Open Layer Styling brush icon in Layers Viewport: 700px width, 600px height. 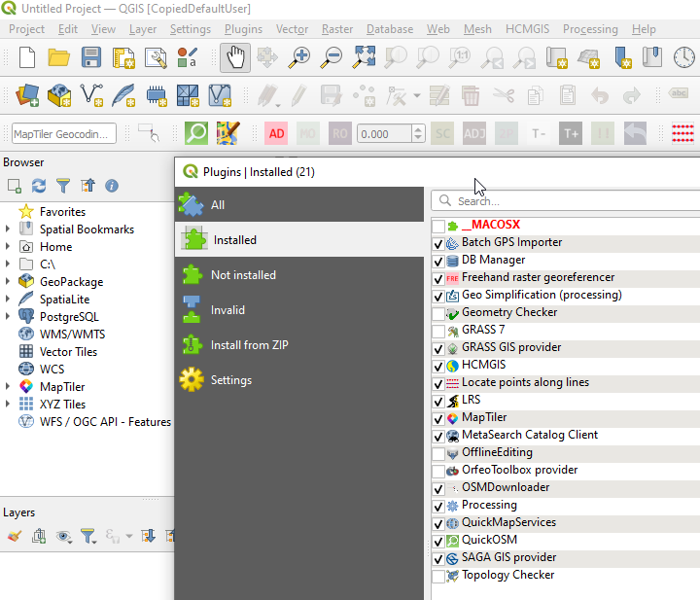tap(15, 536)
